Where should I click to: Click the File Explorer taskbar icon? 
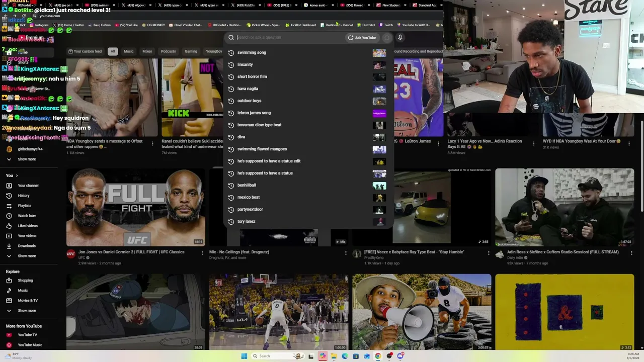tap(333, 356)
